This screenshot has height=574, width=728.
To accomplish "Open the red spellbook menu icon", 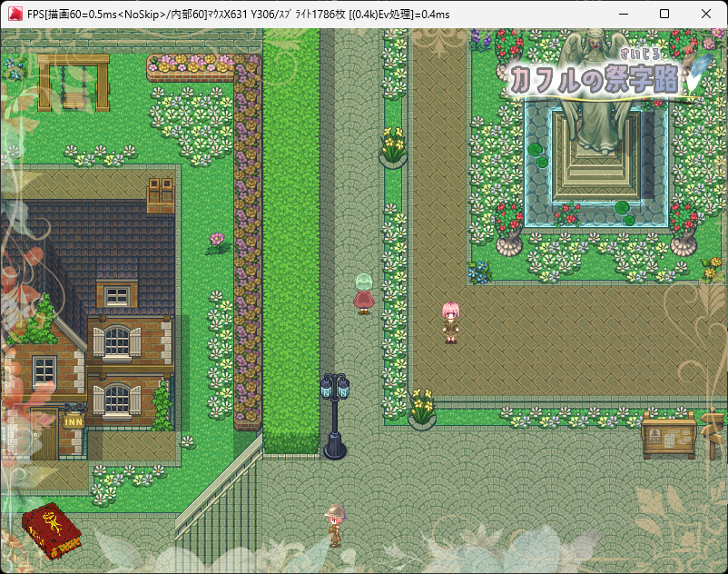I will pos(52,530).
